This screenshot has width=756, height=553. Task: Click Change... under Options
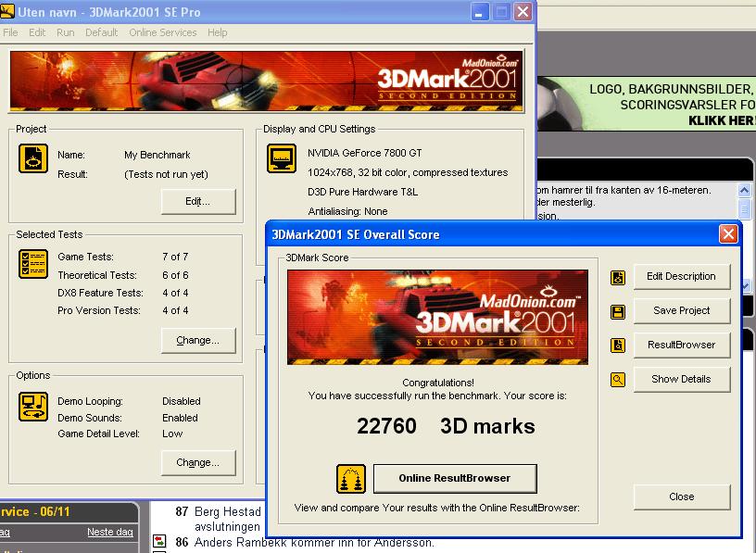198,463
